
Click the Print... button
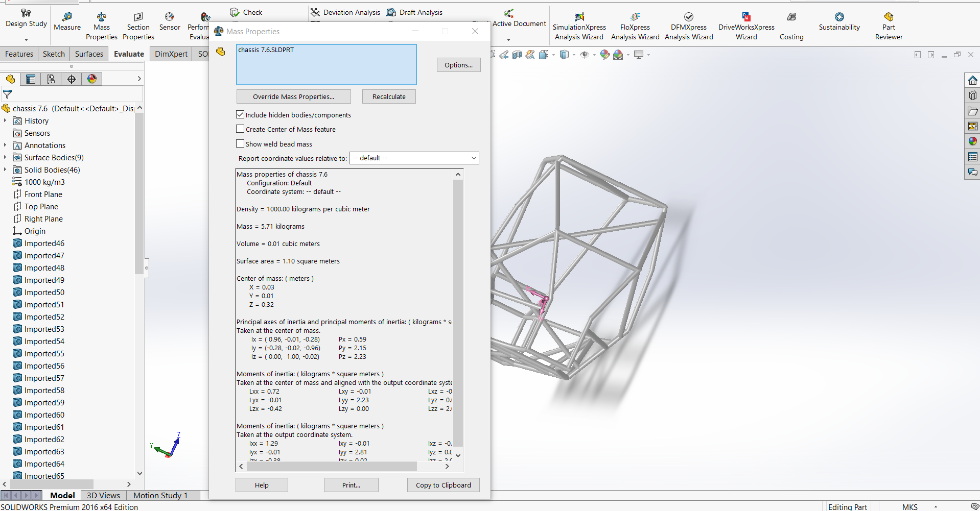[351, 485]
